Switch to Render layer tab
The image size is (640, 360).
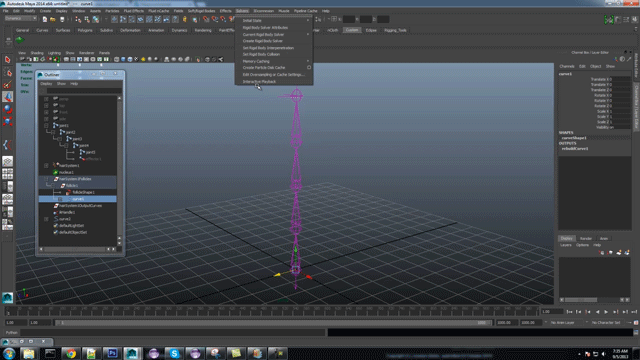586,239
